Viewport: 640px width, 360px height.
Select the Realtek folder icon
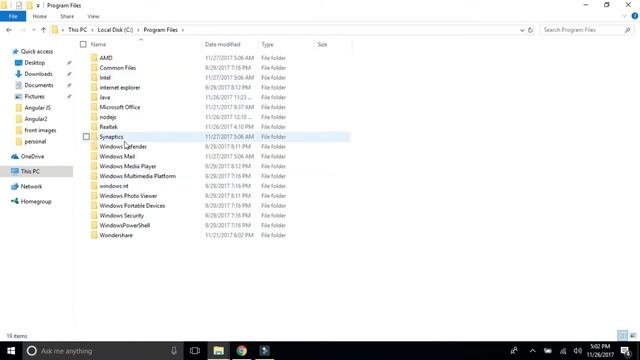pyautogui.click(x=94, y=127)
